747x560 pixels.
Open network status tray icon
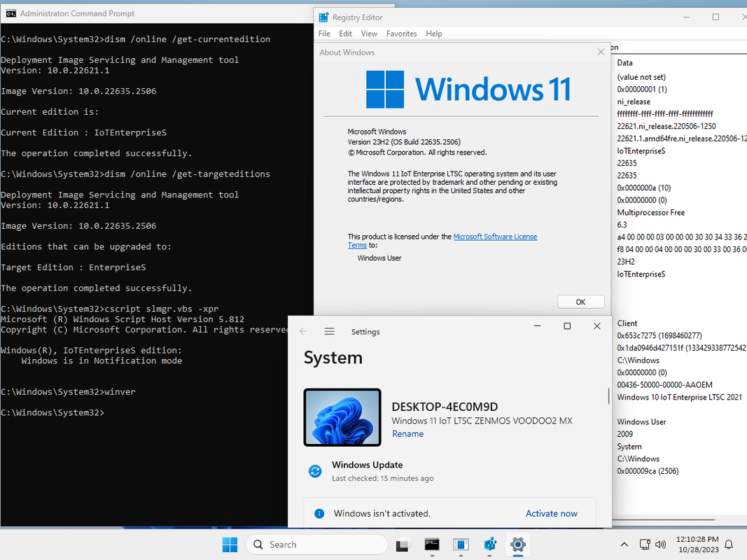(x=645, y=545)
